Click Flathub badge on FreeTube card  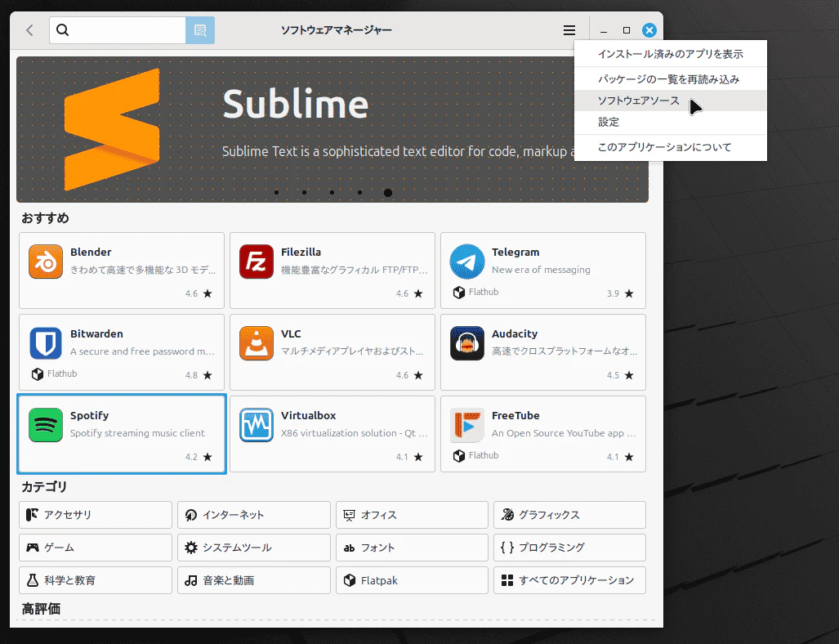[x=475, y=455]
